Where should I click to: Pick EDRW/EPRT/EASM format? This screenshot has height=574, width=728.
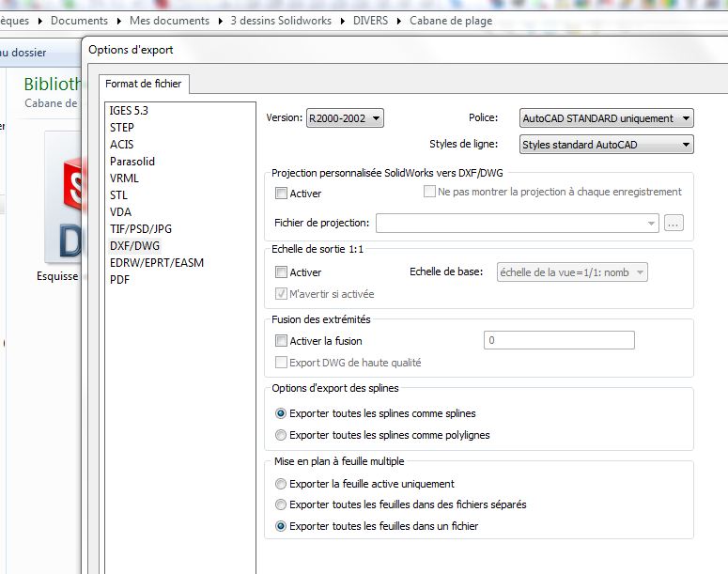click(157, 263)
